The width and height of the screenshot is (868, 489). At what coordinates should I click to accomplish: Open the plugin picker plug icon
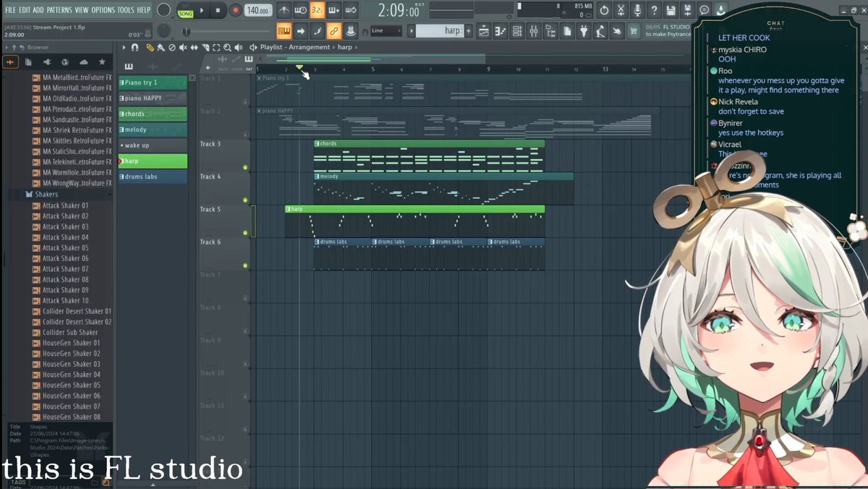click(584, 30)
